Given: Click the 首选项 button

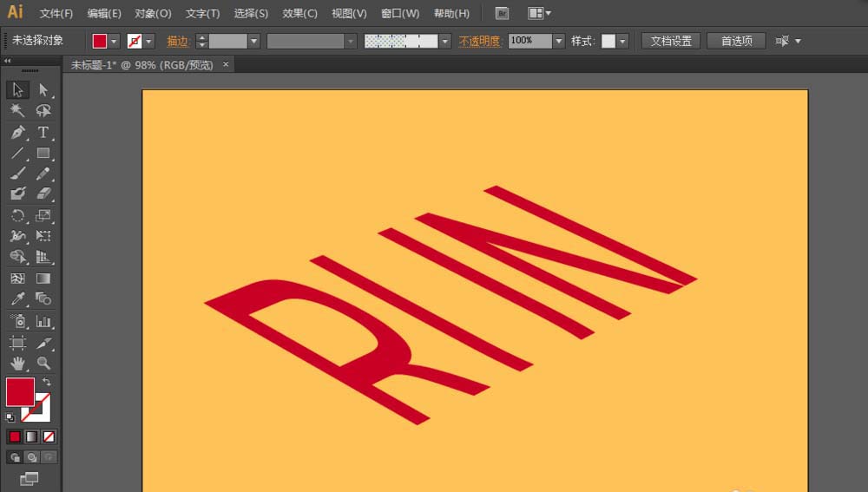Looking at the screenshot, I should (736, 41).
